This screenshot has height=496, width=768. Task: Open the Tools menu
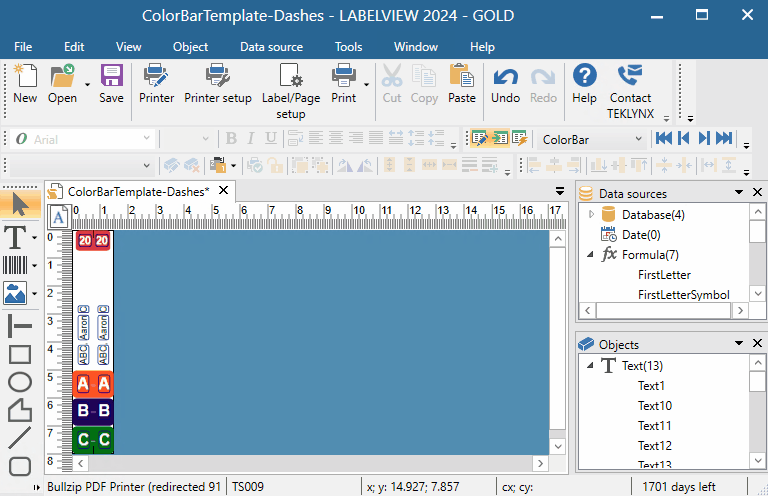click(x=348, y=47)
